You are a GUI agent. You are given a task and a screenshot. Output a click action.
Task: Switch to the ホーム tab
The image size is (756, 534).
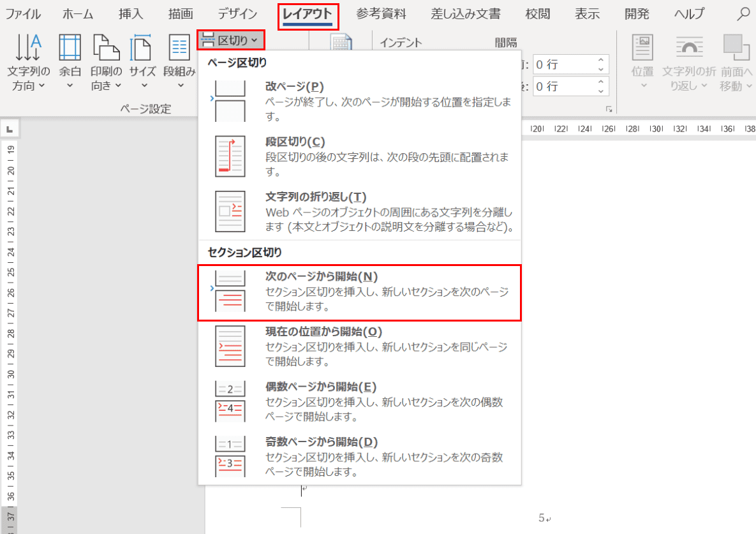point(78,14)
